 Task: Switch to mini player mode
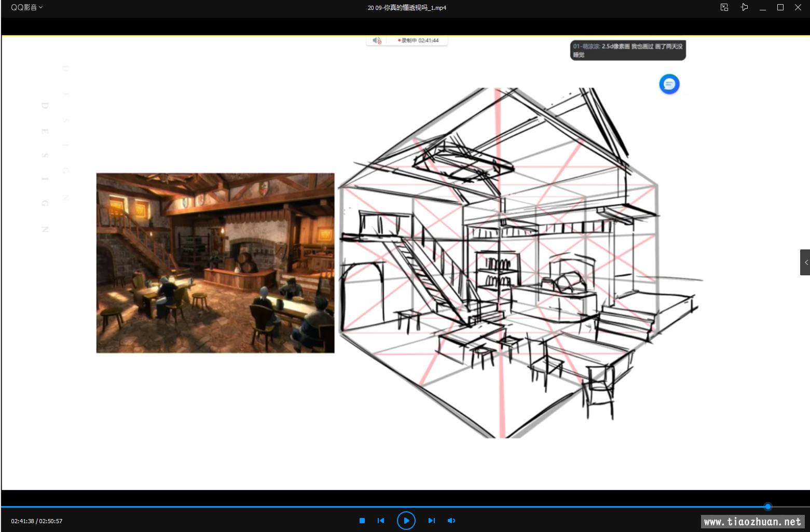tap(724, 7)
